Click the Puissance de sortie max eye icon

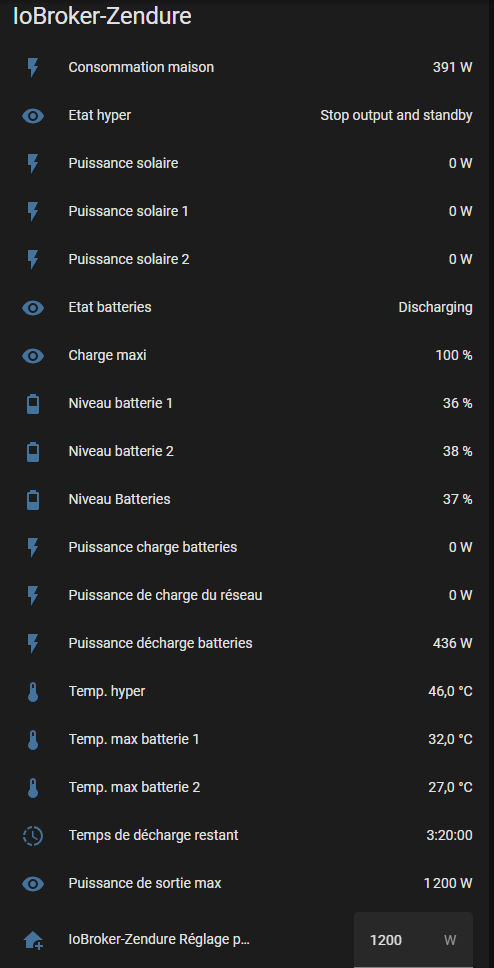click(33, 883)
